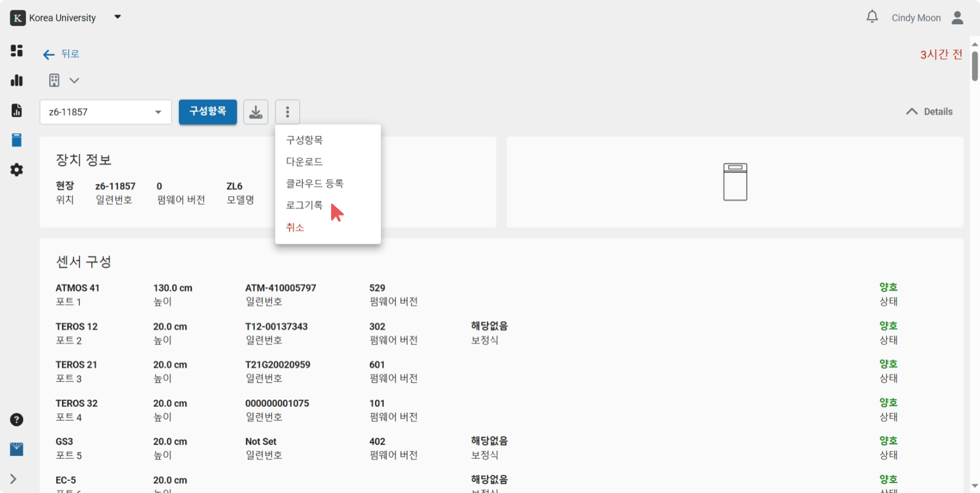This screenshot has height=493, width=980.
Task: Click the 센서 구성 heading
Action: coord(83,262)
